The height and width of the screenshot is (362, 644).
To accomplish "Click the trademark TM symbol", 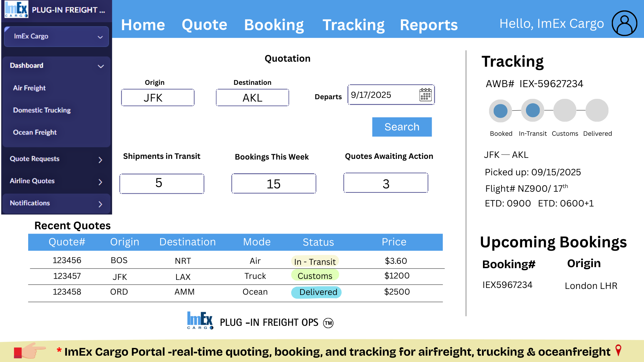I will click(328, 323).
